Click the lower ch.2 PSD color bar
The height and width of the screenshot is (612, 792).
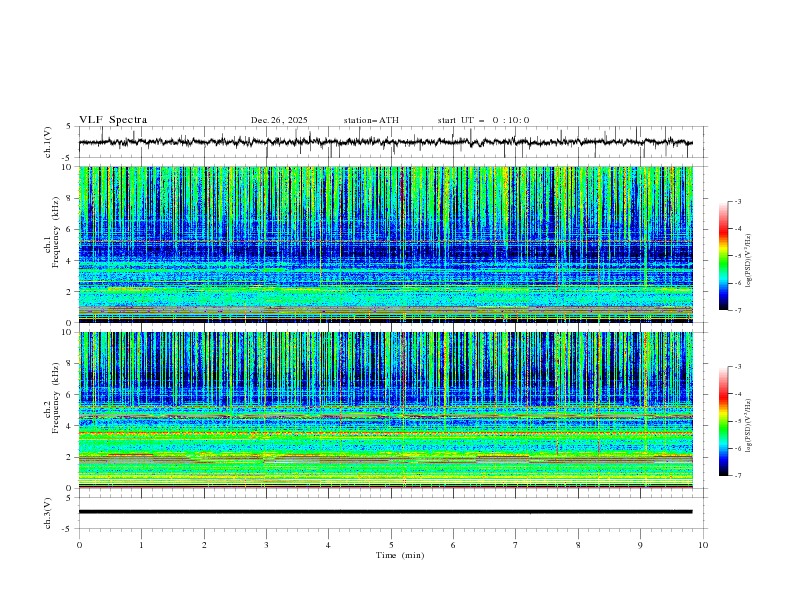(x=723, y=421)
